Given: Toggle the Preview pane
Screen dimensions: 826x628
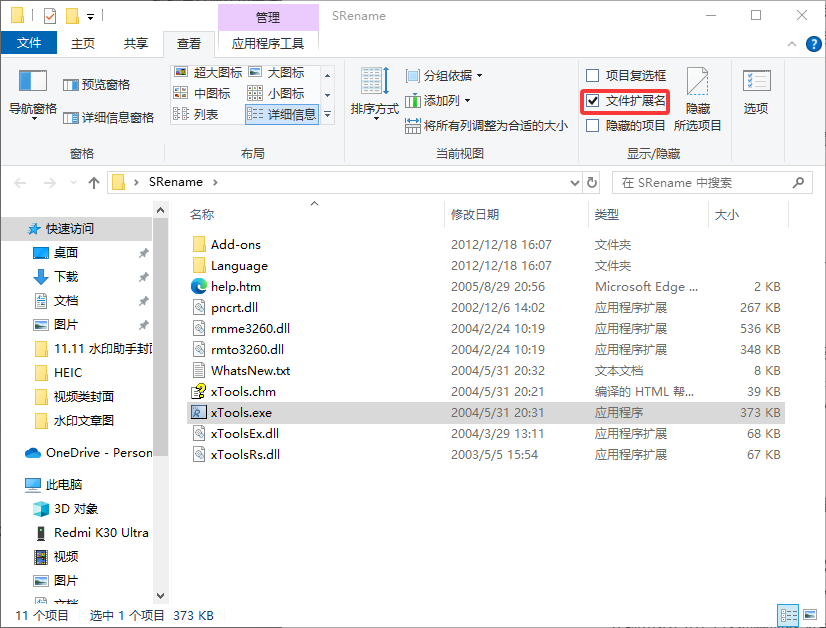Looking at the screenshot, I should click(x=96, y=85).
